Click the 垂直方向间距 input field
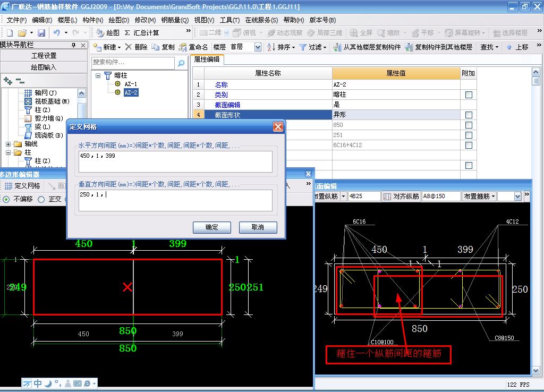Screen dimensions: 544x392 tap(175, 200)
